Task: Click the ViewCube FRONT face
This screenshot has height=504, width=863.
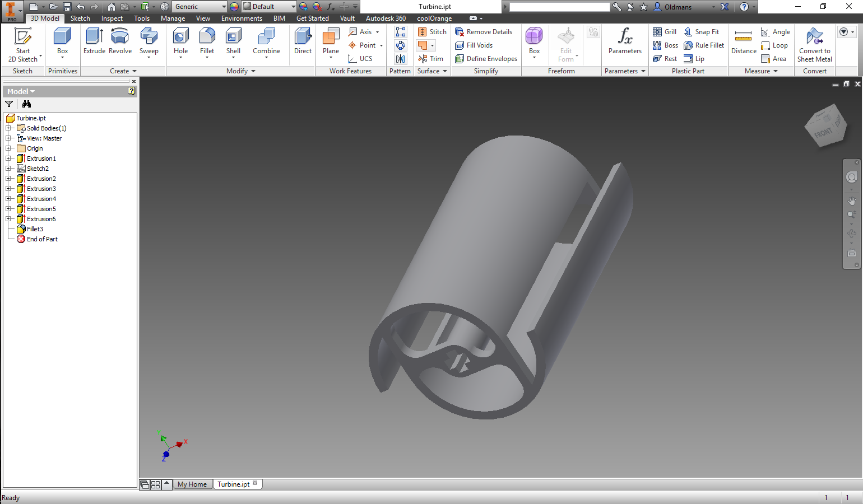Action: (x=823, y=133)
